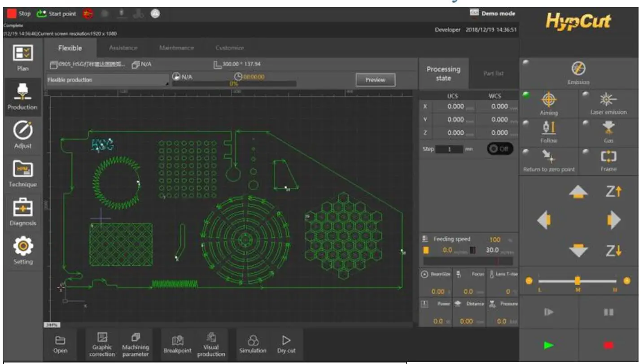Click the Lens T-rise readout
The image size is (643, 364).
point(502,283)
